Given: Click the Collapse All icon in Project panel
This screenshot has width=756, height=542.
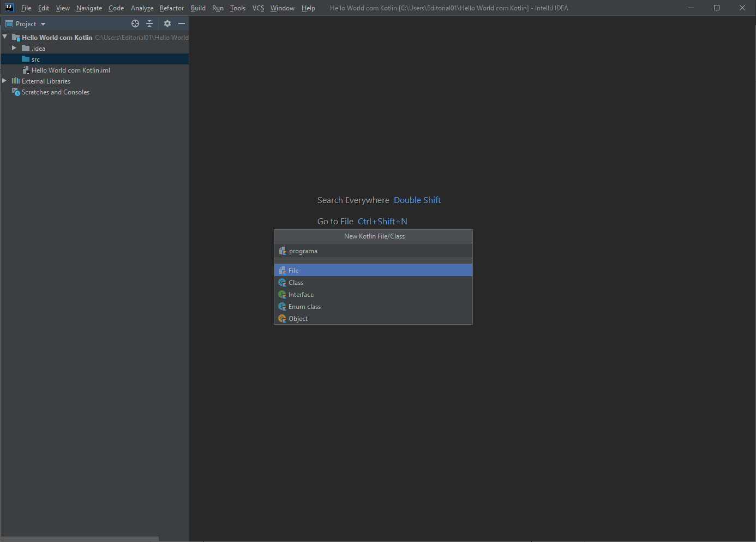Looking at the screenshot, I should (x=149, y=23).
